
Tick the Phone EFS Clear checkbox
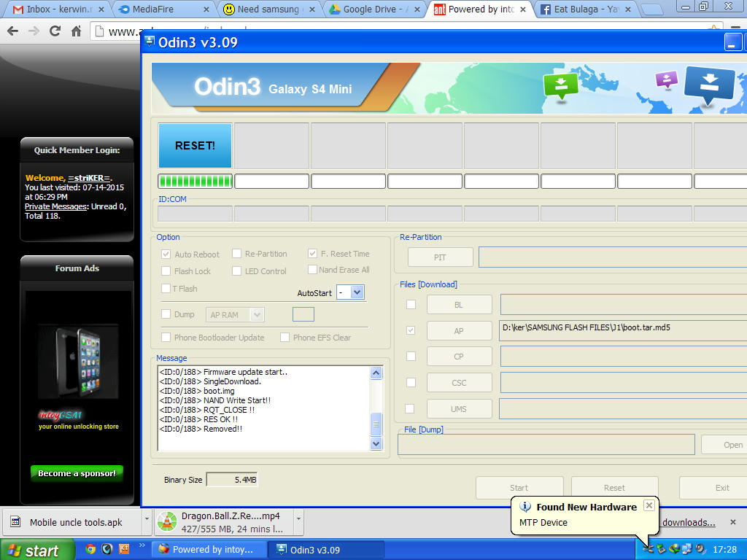pos(285,337)
